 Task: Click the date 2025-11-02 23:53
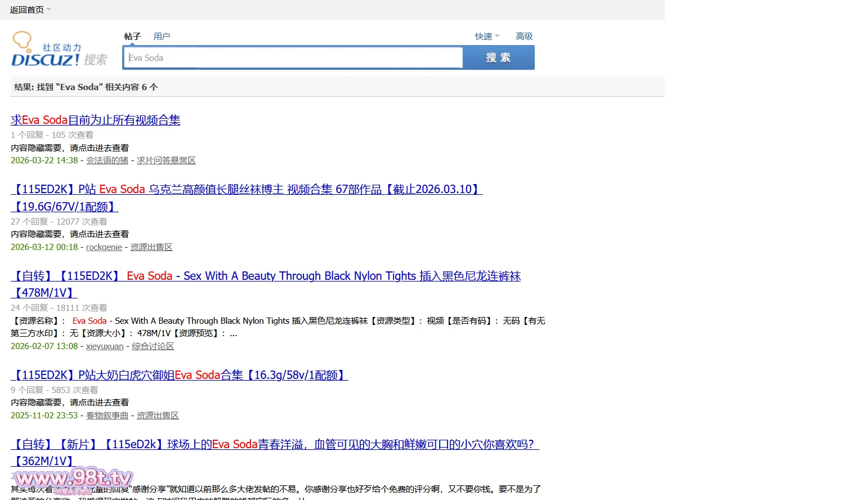pos(44,416)
